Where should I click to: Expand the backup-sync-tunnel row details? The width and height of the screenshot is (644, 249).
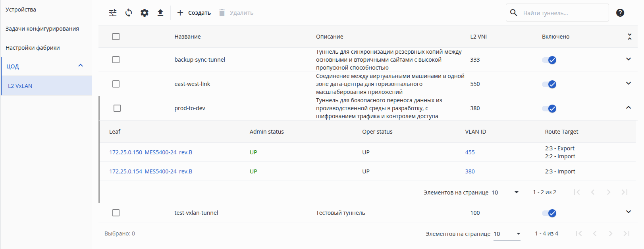(629, 59)
